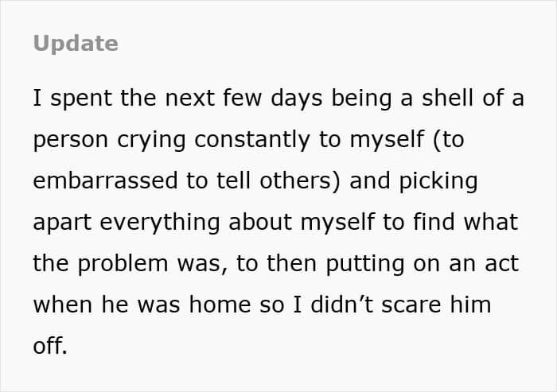Click the word "days" in first line
This screenshot has width=557, height=392.
click(297, 99)
